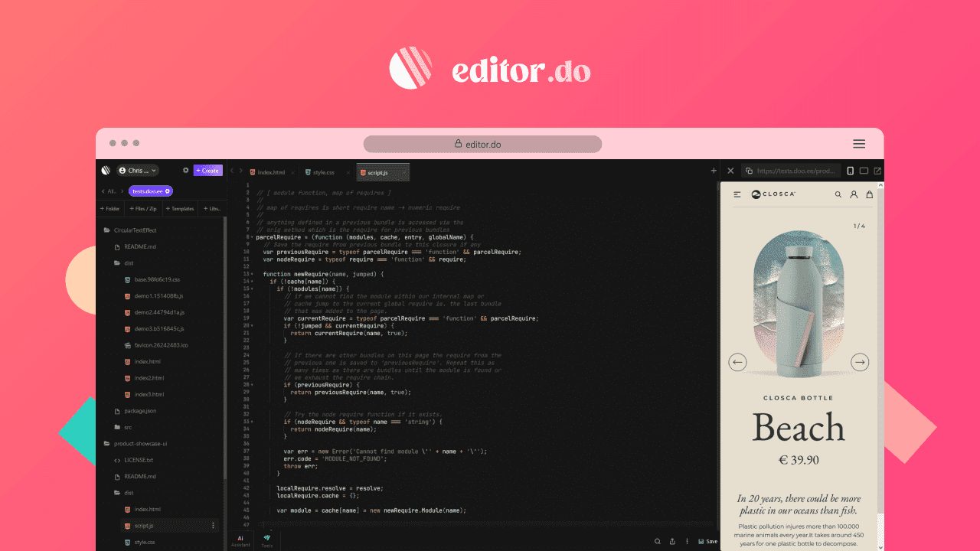This screenshot has width=980, height=551.
Task: Click the copy icon beside the preview URL
Action: click(750, 171)
